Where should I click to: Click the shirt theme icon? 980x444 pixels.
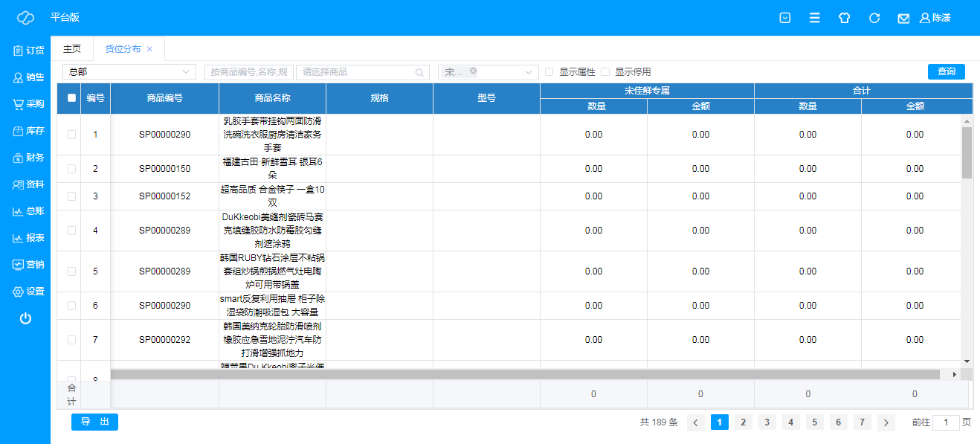[x=844, y=18]
